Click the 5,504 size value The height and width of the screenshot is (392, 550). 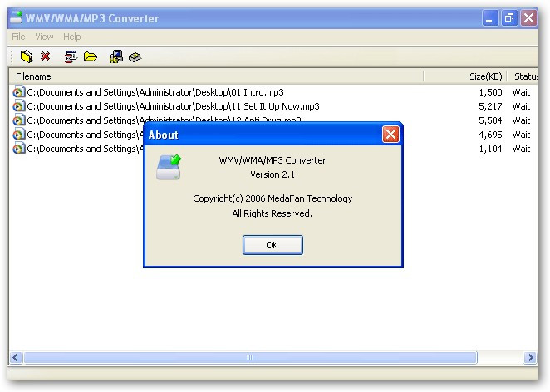click(x=490, y=120)
